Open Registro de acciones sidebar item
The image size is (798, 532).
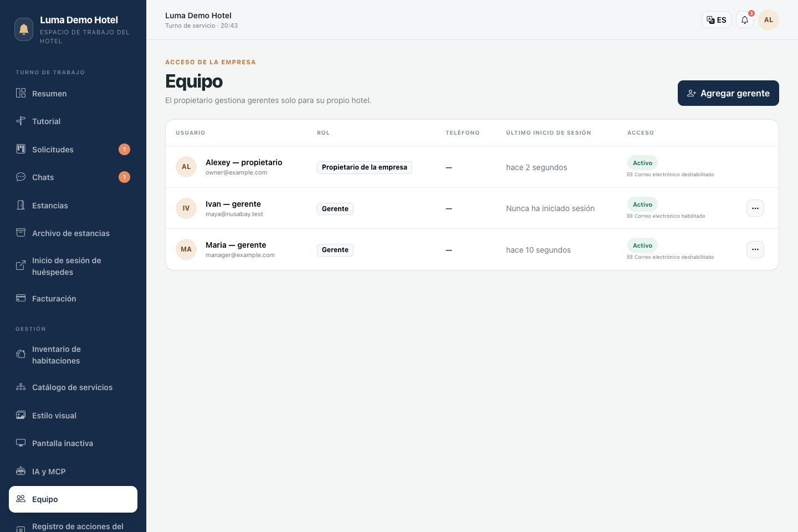coord(73,526)
